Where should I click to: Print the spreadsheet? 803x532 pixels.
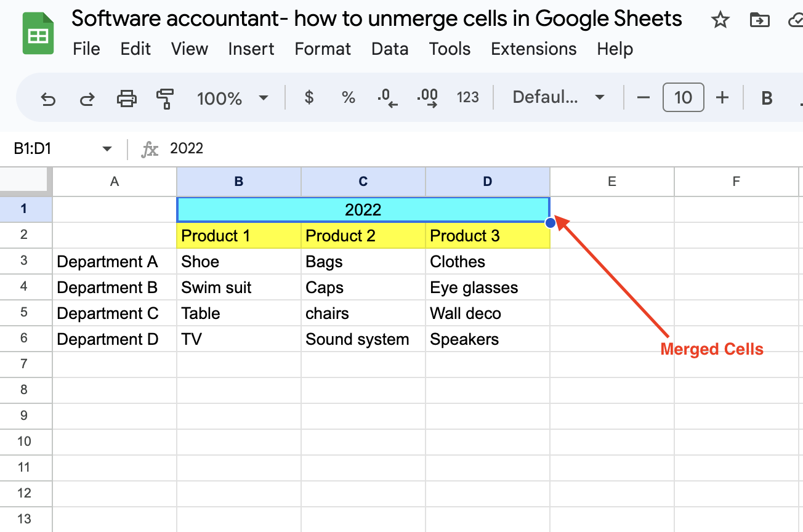[x=126, y=98]
